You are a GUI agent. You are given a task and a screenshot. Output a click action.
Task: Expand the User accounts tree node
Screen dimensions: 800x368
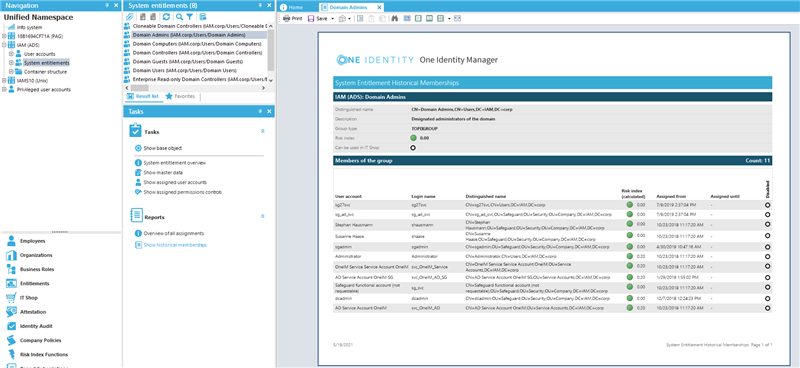tap(11, 54)
